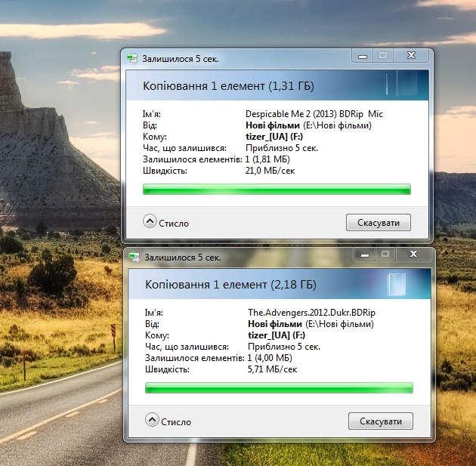Click remaining items value 1 (1,81 МБ)
Image resolution: width=476 pixels, height=466 pixels.
point(267,159)
